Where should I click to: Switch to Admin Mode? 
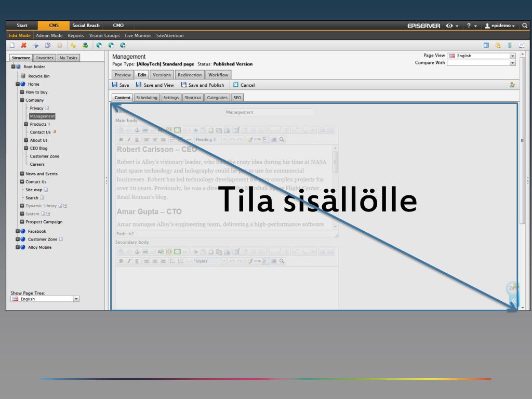[x=49, y=35]
